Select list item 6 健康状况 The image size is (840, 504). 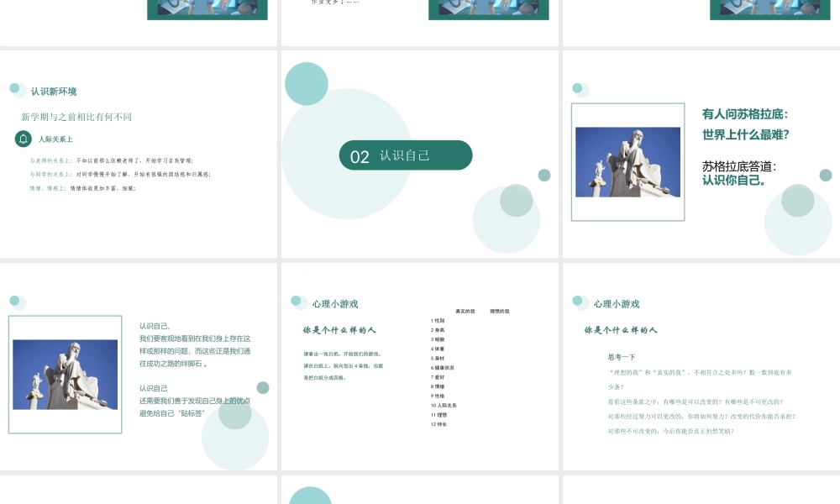click(443, 368)
